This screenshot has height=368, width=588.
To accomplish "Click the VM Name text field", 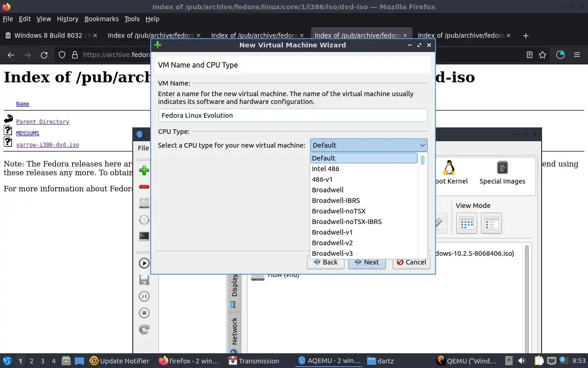I will click(293, 115).
